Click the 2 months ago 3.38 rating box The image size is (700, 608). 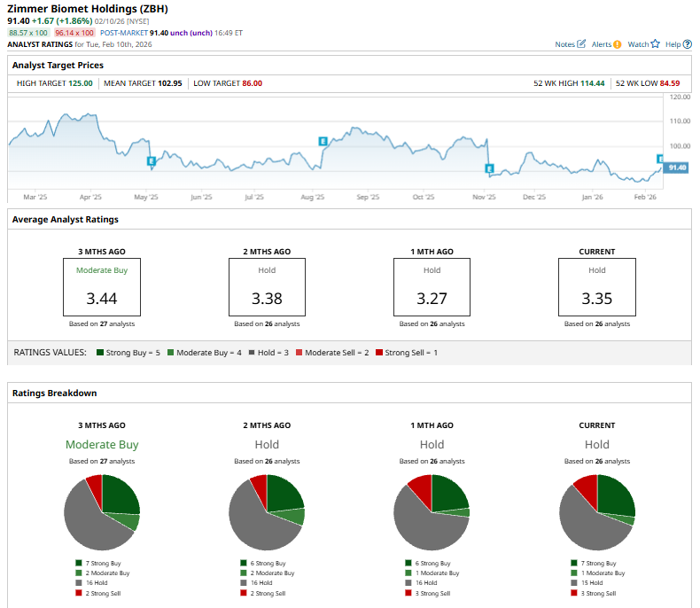(x=267, y=287)
